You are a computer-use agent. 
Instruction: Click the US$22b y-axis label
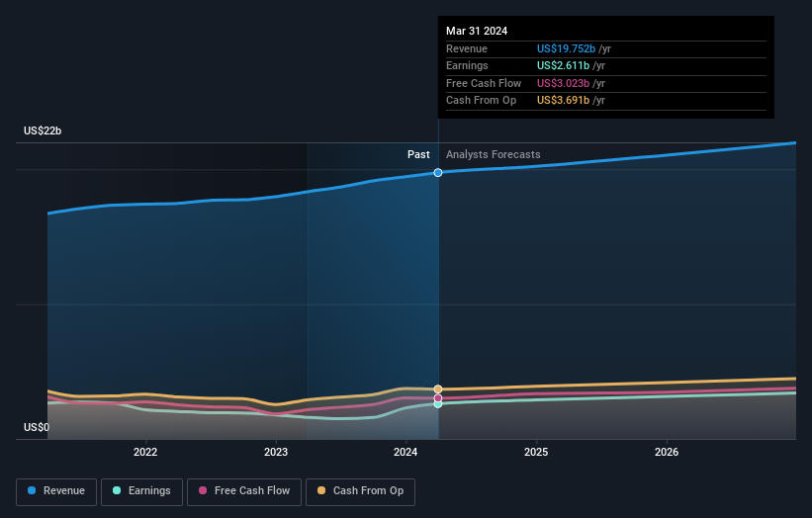43,131
